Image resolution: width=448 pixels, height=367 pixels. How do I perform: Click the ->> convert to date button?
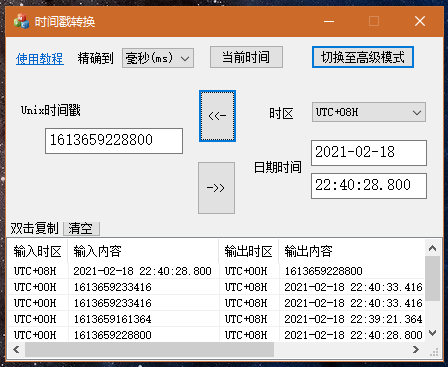coord(216,188)
